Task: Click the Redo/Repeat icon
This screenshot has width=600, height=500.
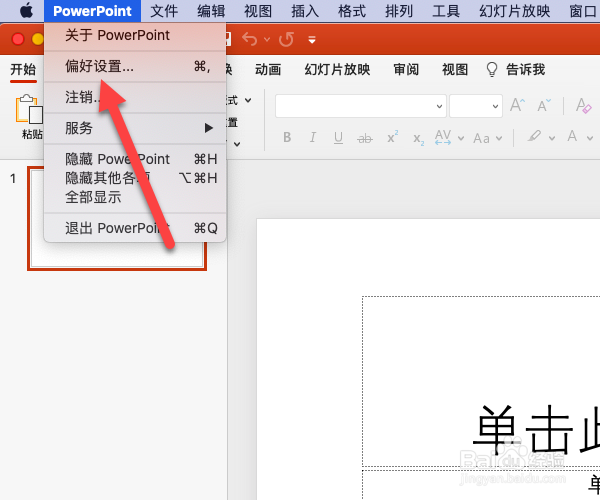Action: 287,39
